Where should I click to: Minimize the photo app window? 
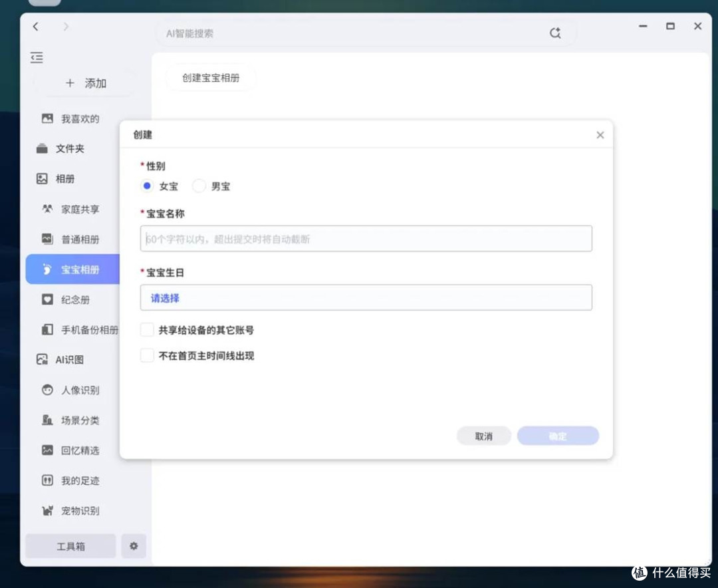(x=643, y=26)
